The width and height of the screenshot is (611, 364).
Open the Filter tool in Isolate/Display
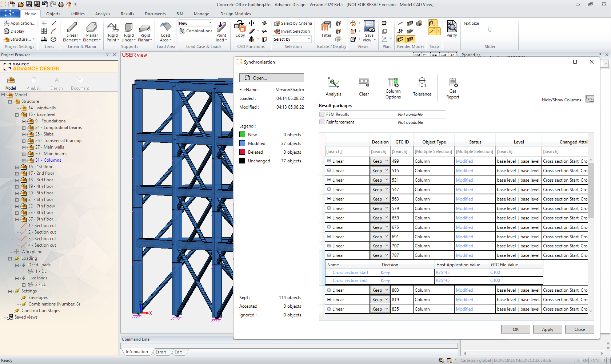326,29
